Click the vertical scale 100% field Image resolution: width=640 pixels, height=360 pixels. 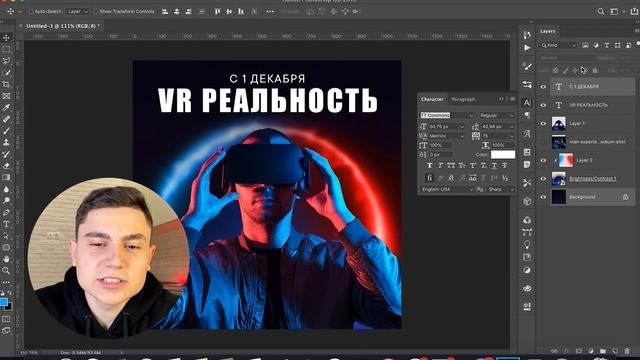[x=440, y=145]
